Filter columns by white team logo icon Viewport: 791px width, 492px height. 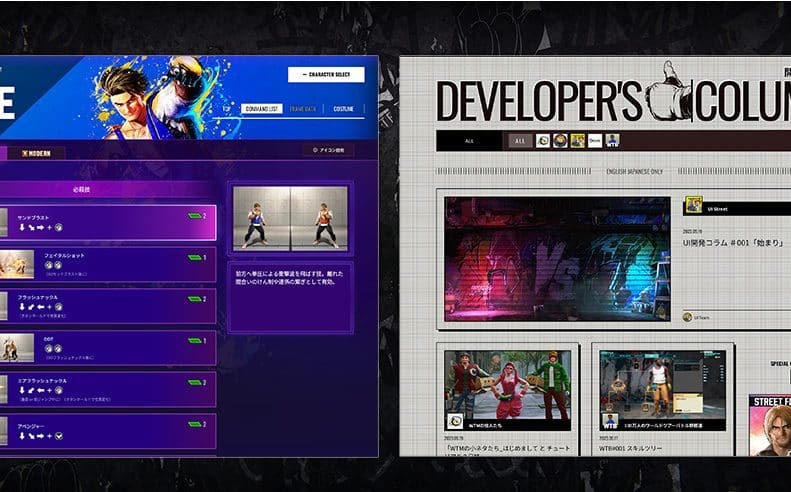point(595,141)
